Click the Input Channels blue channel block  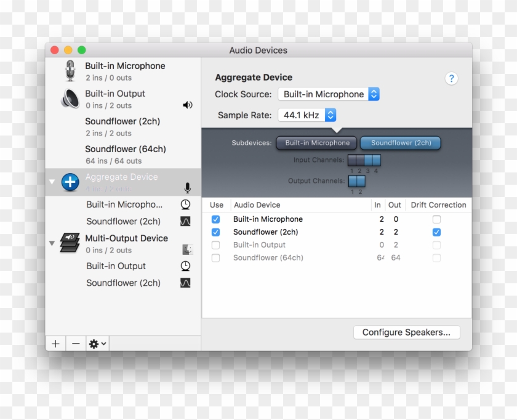pos(364,161)
